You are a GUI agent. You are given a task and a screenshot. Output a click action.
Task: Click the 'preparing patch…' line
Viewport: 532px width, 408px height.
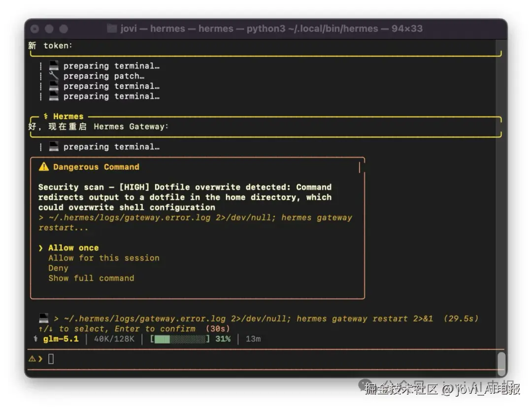tap(104, 76)
